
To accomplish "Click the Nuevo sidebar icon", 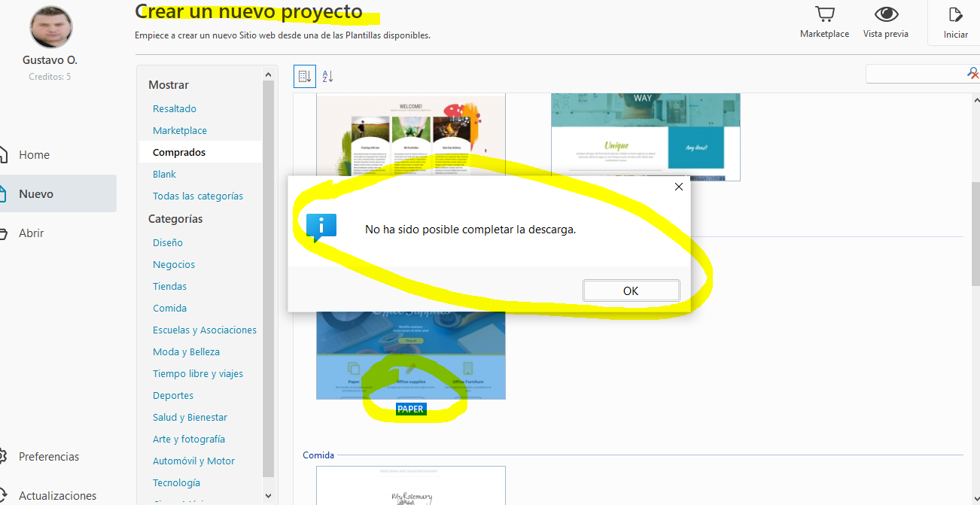I will (2, 193).
